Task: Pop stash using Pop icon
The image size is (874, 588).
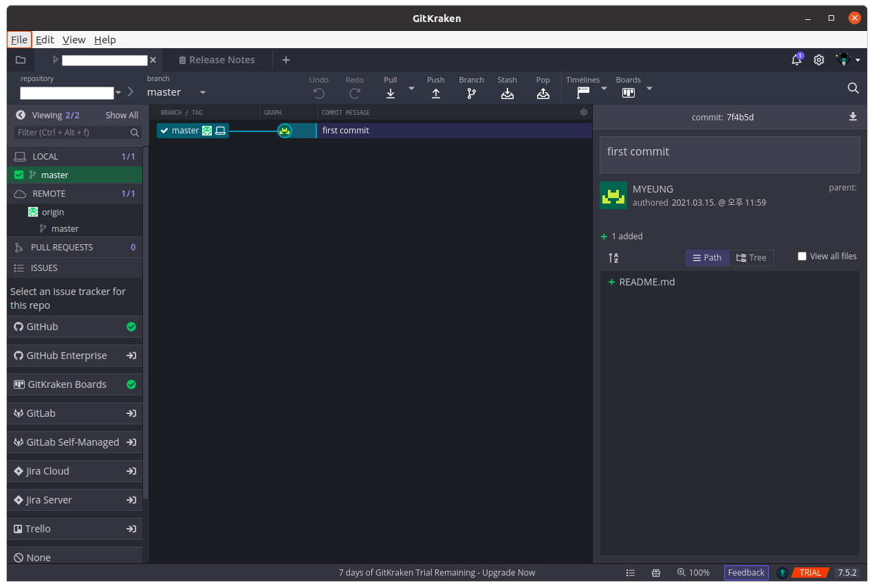Action: click(x=543, y=94)
